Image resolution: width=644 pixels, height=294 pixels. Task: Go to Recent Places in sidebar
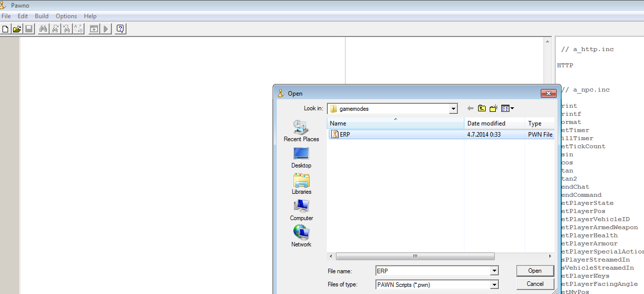pos(301,131)
